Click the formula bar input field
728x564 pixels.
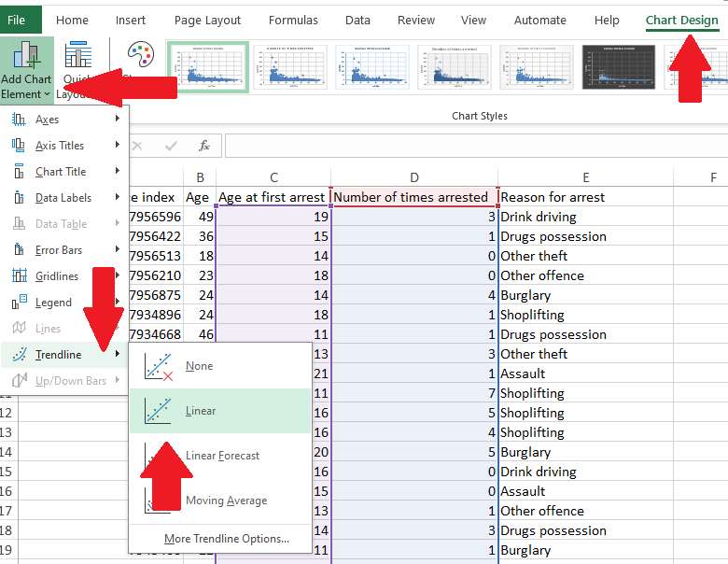tap(467, 146)
